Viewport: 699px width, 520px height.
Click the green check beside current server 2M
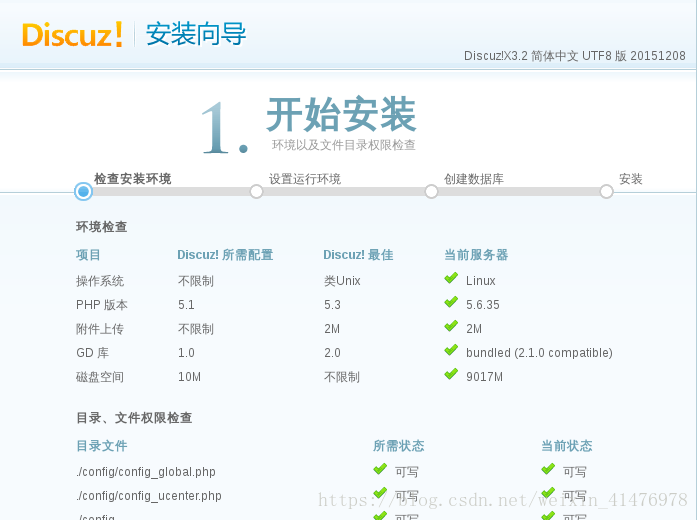pyautogui.click(x=451, y=326)
